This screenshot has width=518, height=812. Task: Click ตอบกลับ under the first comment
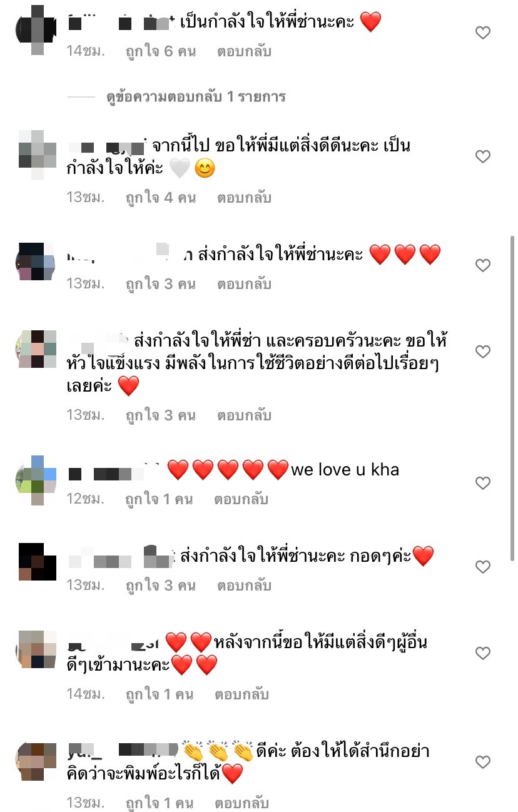click(244, 51)
